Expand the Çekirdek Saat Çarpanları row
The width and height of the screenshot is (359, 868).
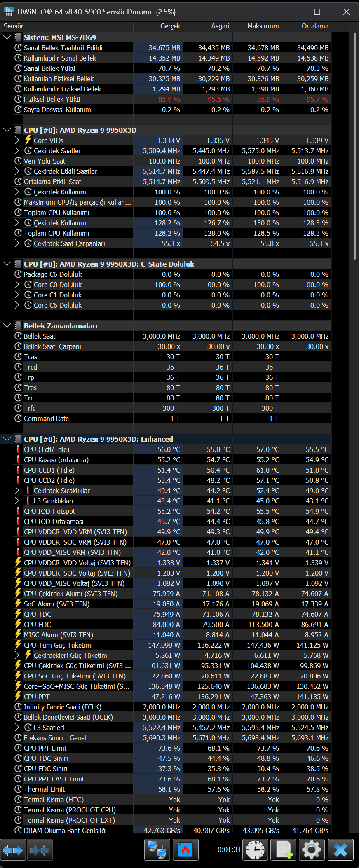coord(17,243)
